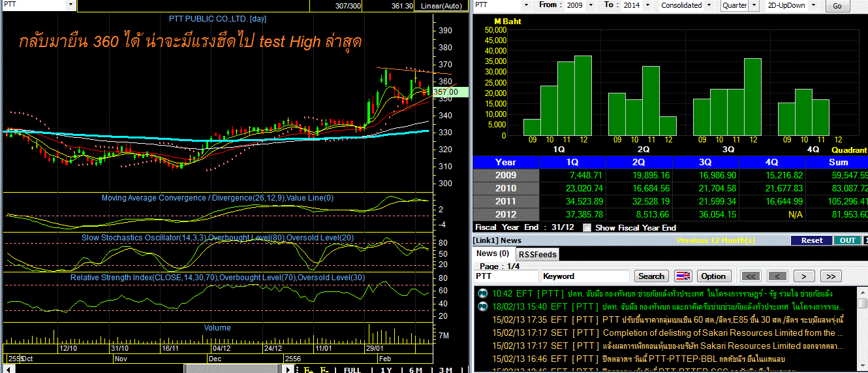This screenshot has width=868, height=373.
Task: Click cell value 8,513.66
Action: [x=653, y=214]
